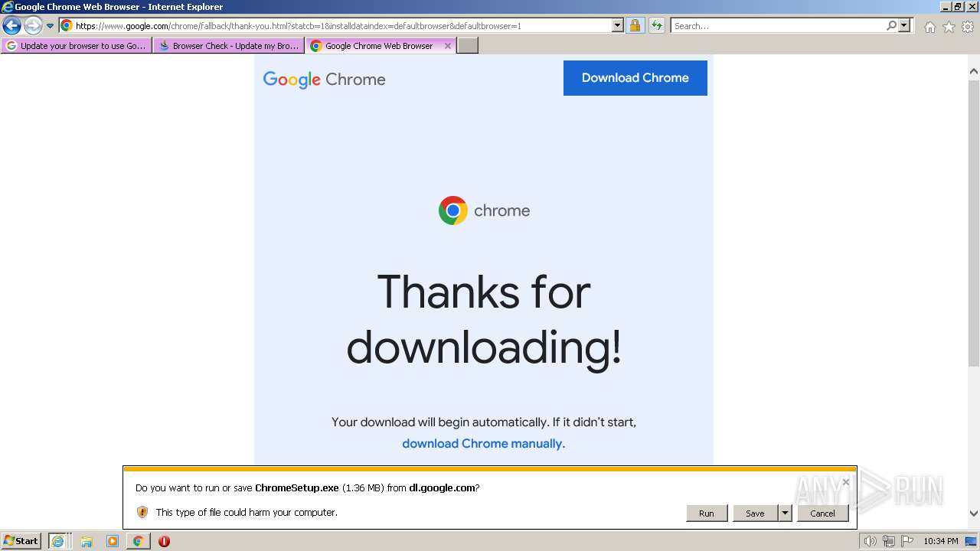Open the search provider dropdown

point(905,25)
